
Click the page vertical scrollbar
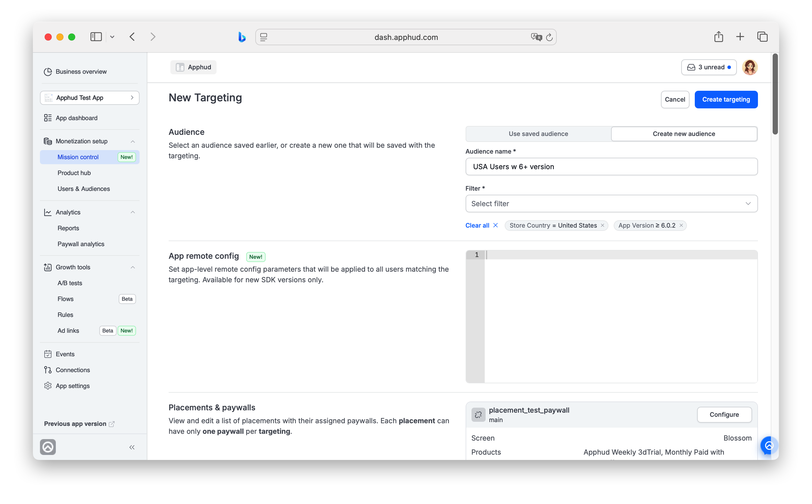tap(775, 94)
